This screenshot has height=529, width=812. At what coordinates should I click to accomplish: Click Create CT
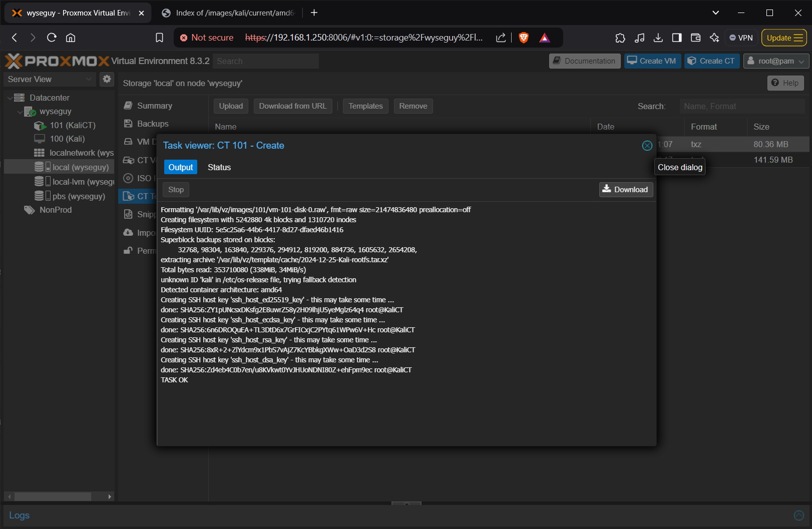click(x=712, y=61)
